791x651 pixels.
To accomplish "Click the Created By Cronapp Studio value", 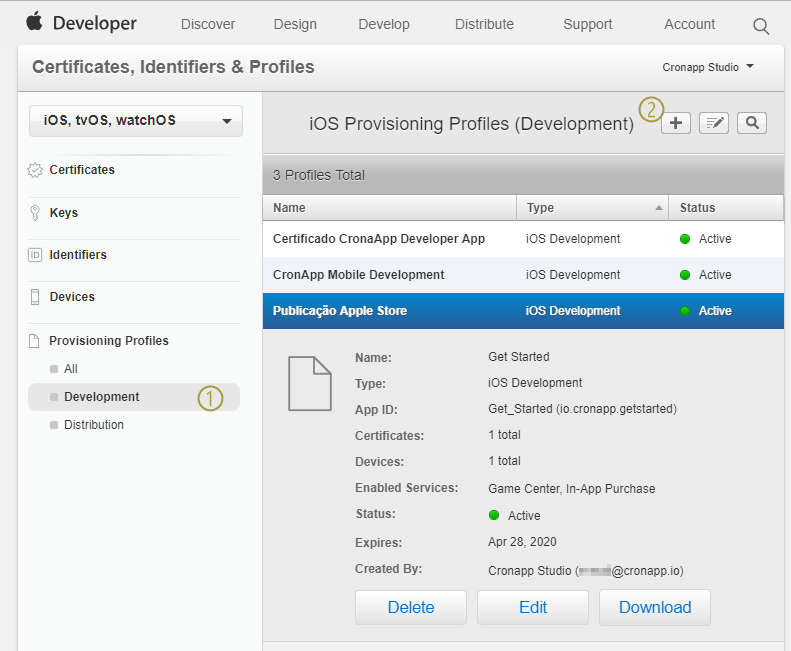I will [x=586, y=571].
